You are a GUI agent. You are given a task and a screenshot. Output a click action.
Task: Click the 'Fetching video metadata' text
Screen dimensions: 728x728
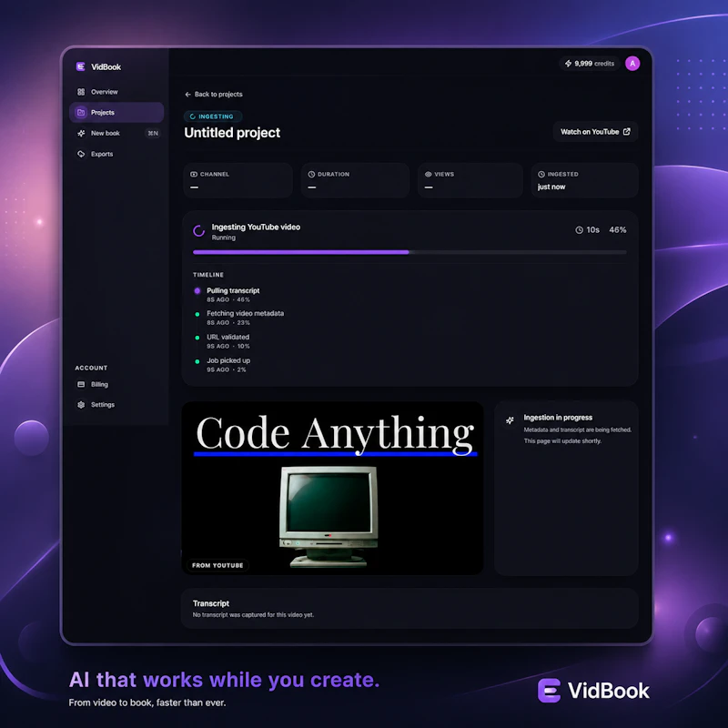click(245, 313)
